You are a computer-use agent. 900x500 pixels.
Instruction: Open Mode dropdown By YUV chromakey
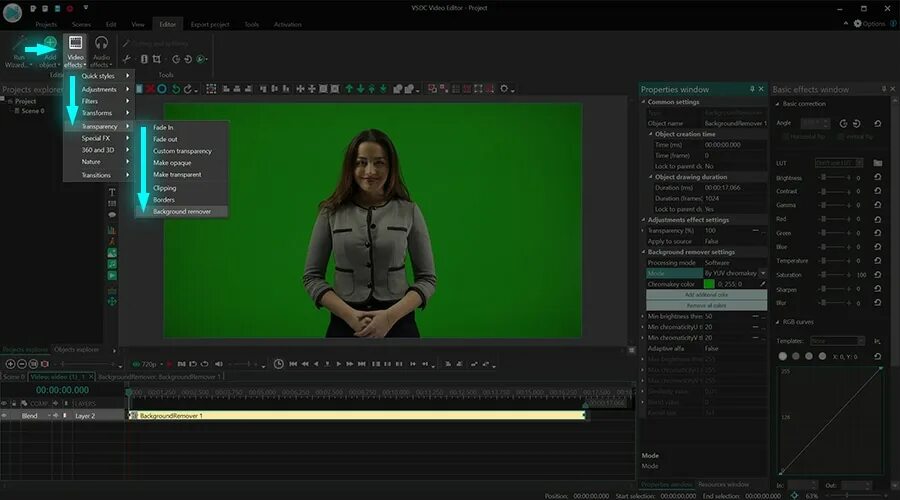pyautogui.click(x=763, y=273)
